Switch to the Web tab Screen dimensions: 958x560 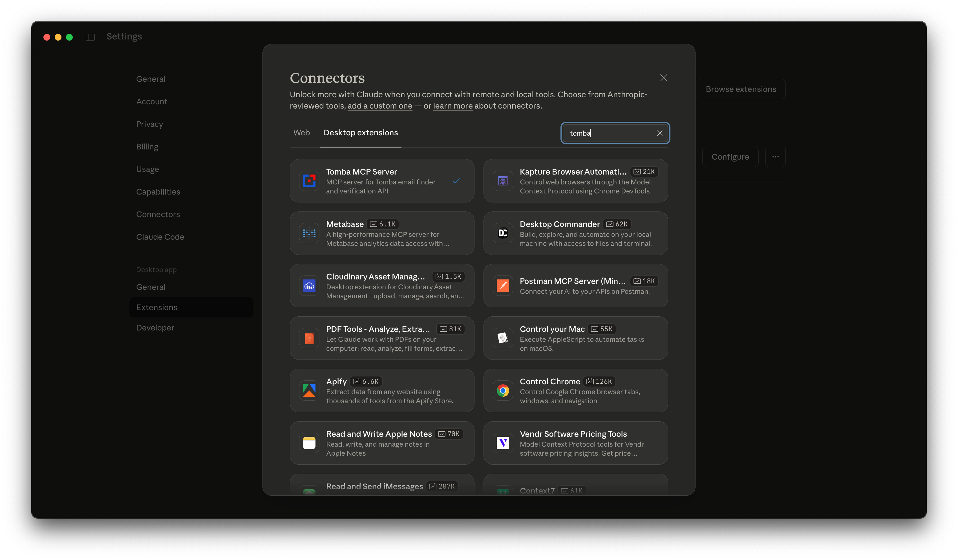301,133
